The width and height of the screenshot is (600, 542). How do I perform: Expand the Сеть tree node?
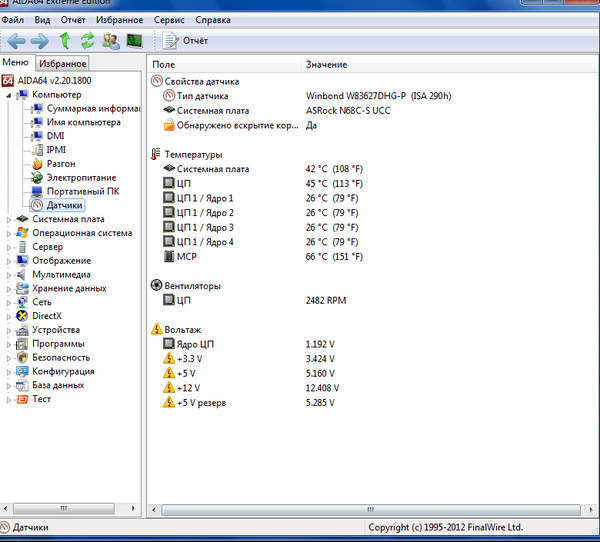pos(8,302)
